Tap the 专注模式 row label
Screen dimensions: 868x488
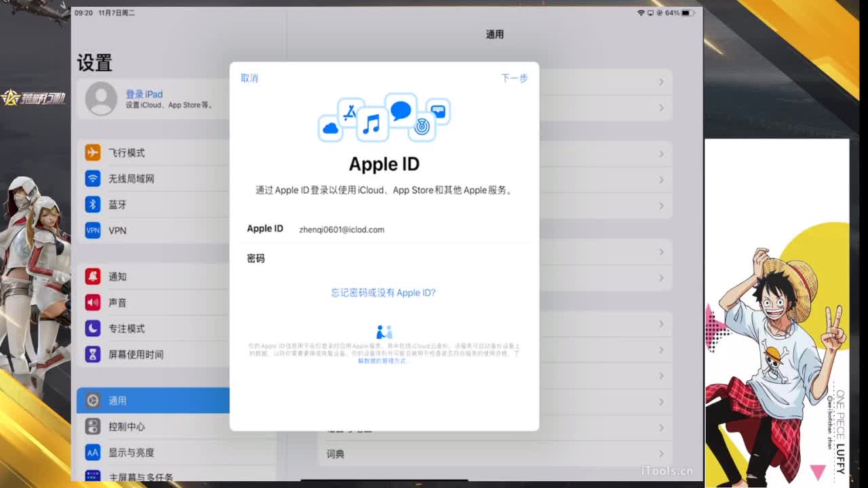tap(127, 328)
